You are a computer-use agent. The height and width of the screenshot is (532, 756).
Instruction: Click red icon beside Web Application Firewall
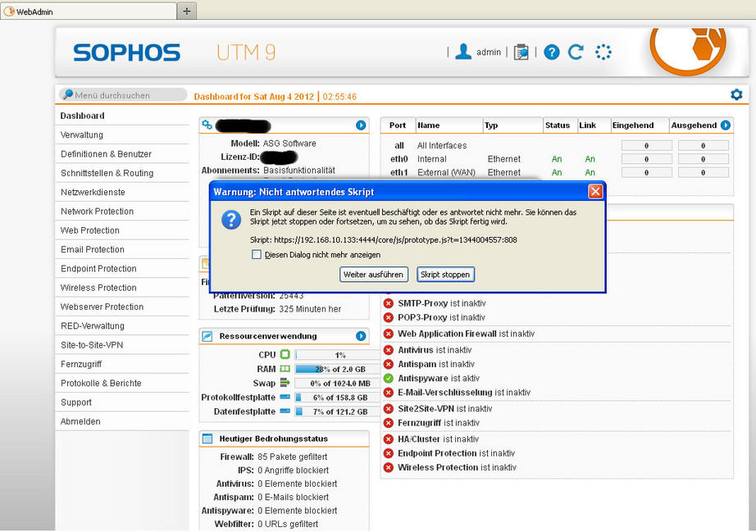pyautogui.click(x=388, y=334)
